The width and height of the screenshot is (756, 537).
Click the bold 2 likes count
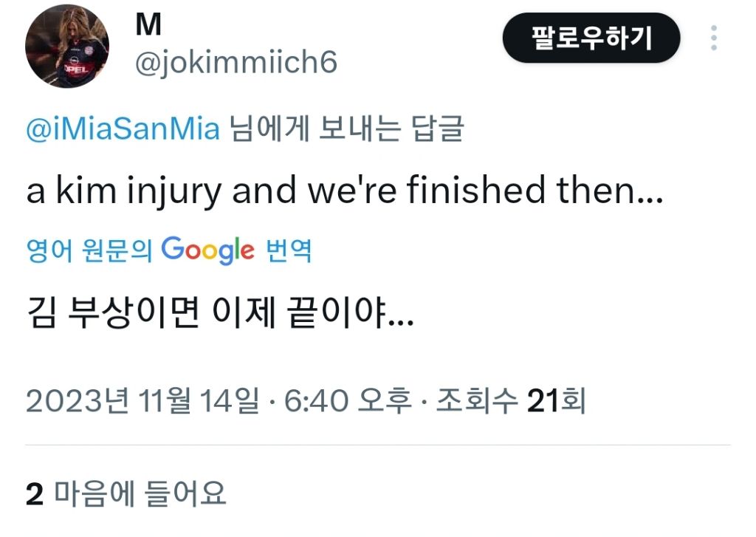click(34, 494)
